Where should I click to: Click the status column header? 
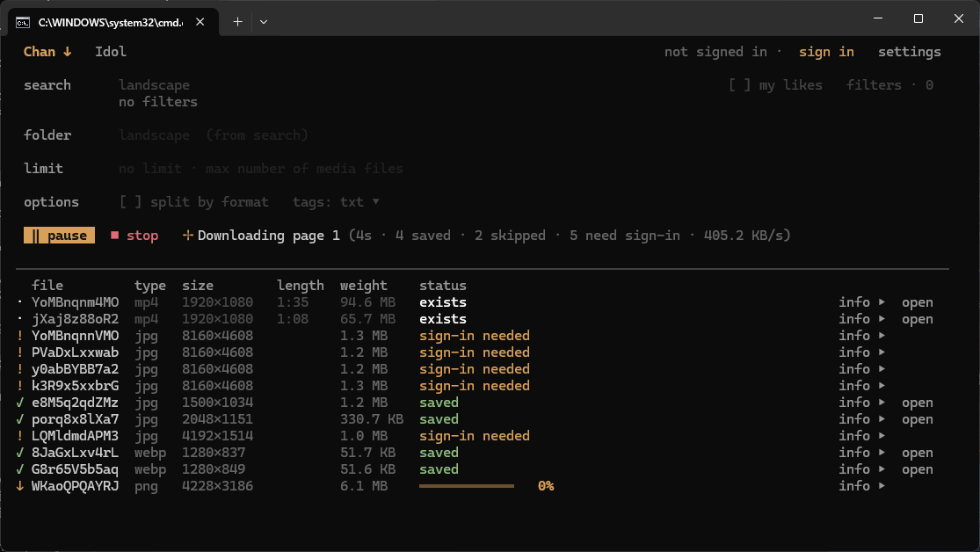tap(442, 286)
